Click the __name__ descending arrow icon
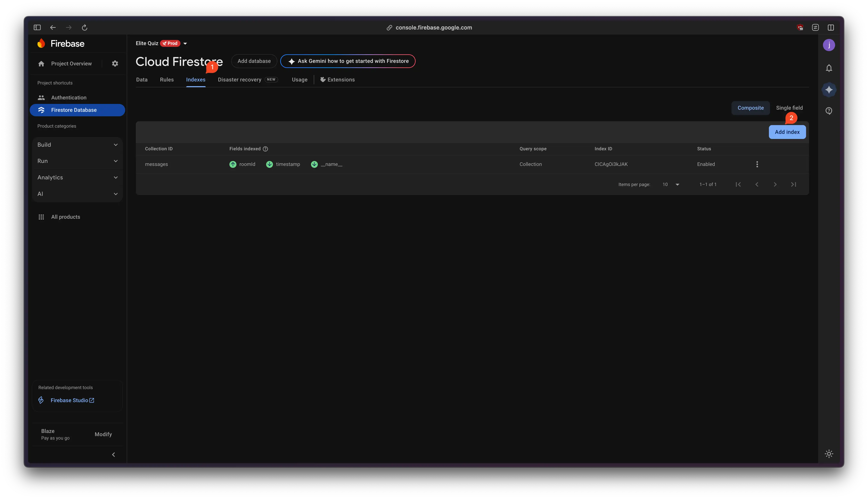 314,164
